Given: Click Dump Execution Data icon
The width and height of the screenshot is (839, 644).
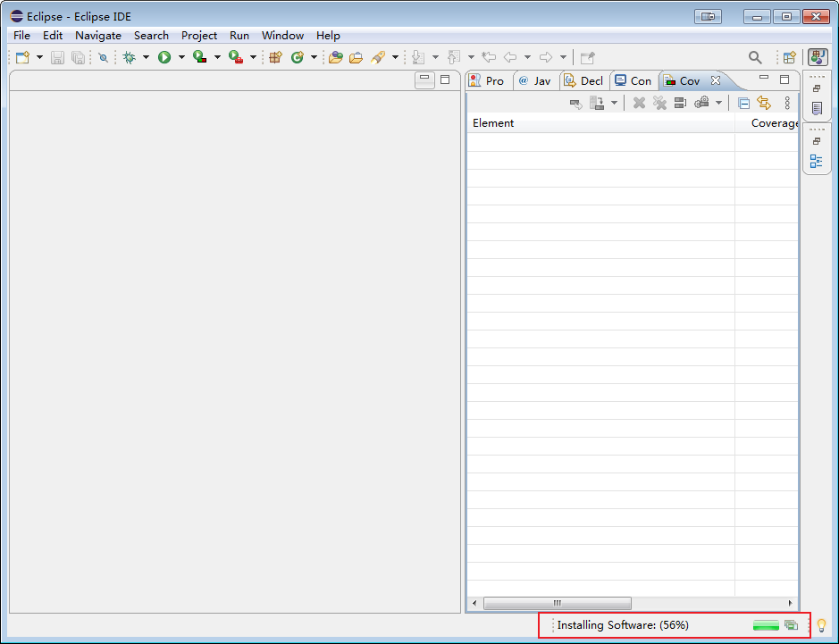Looking at the screenshot, I should coord(597,103).
